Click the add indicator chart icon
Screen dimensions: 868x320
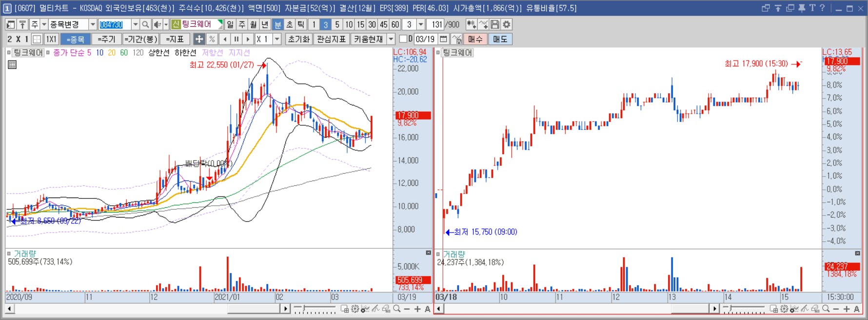(472, 24)
